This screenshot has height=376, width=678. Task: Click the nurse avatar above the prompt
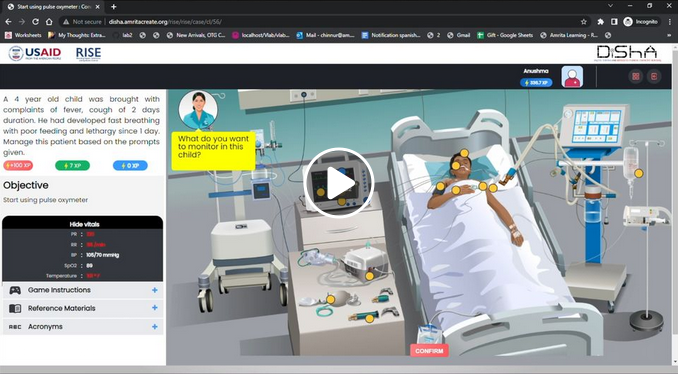[x=198, y=110]
